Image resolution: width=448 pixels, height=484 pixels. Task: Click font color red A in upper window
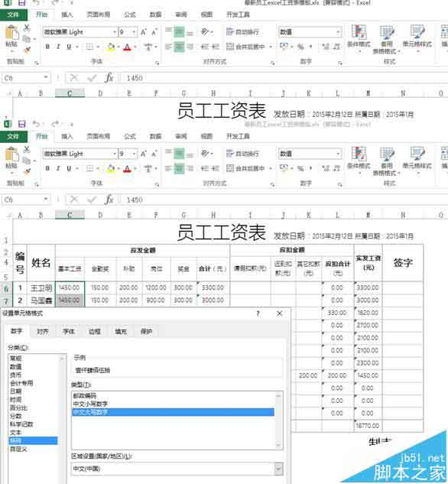click(x=127, y=47)
